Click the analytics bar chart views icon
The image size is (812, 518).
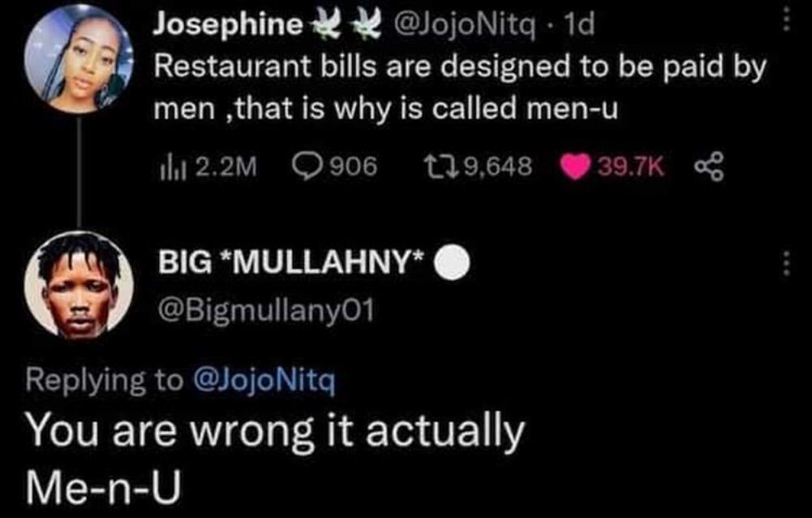pyautogui.click(x=171, y=167)
